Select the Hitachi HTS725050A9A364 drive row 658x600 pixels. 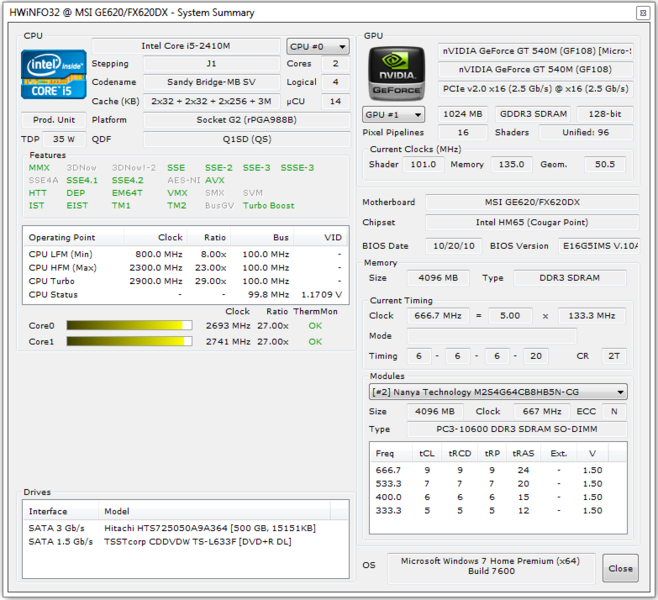click(185, 528)
